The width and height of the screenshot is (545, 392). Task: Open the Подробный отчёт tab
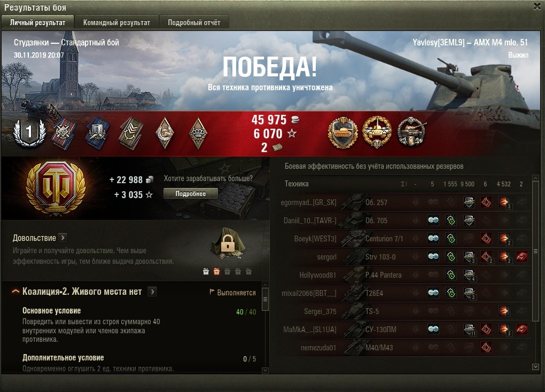[x=194, y=22]
